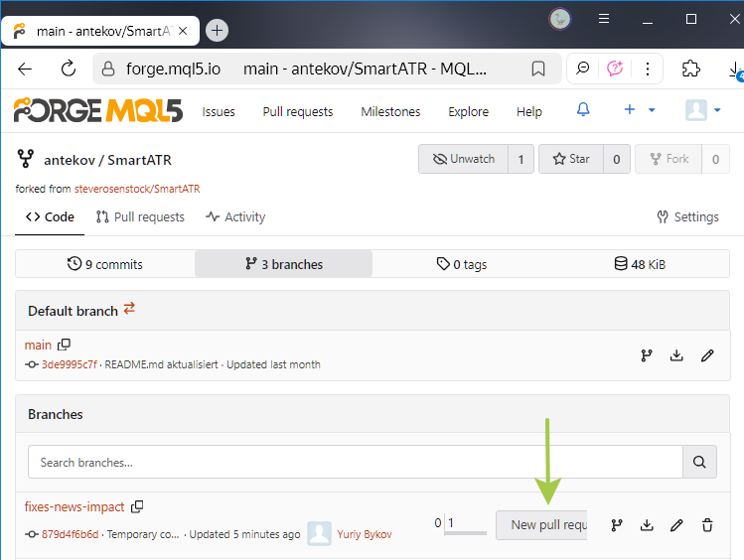Open a new browser tab
The image size is (744, 560).
coord(217,31)
